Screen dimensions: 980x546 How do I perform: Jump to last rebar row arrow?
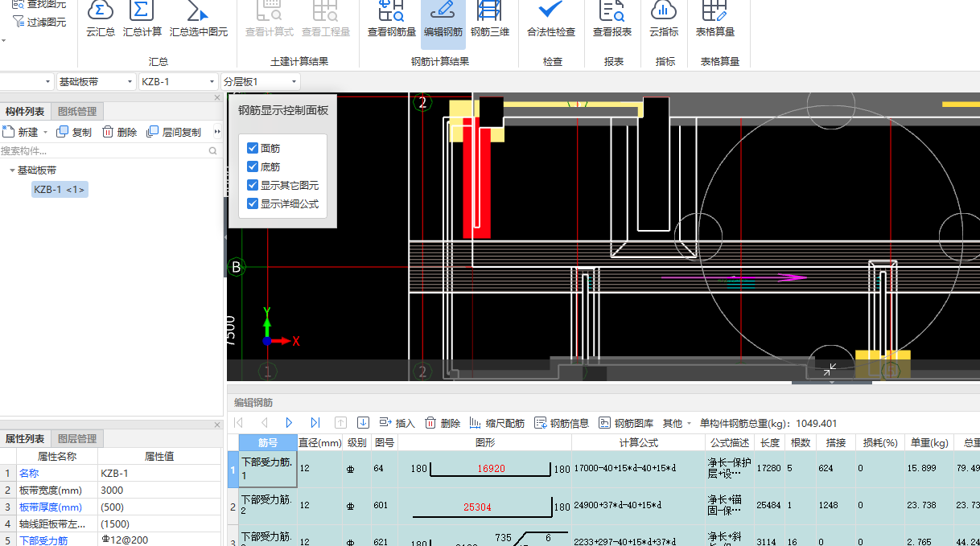pyautogui.click(x=315, y=422)
